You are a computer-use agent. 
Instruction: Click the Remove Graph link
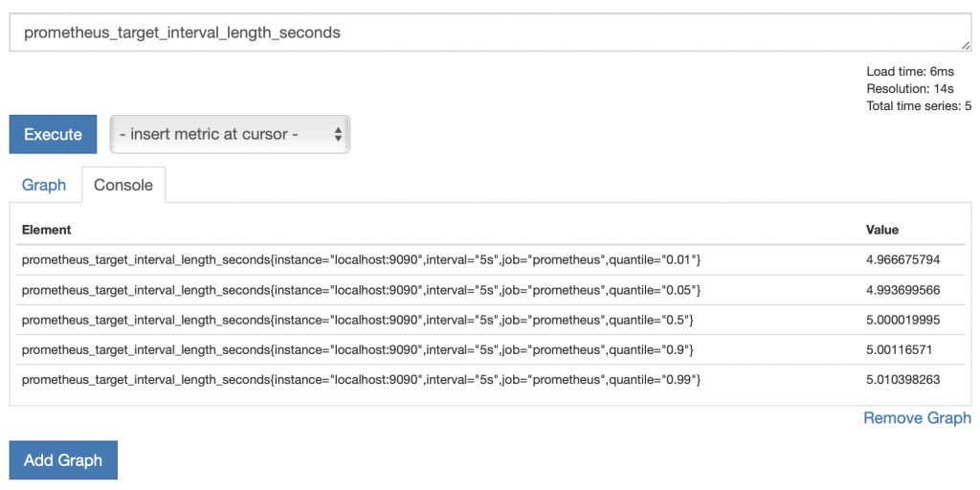917,418
